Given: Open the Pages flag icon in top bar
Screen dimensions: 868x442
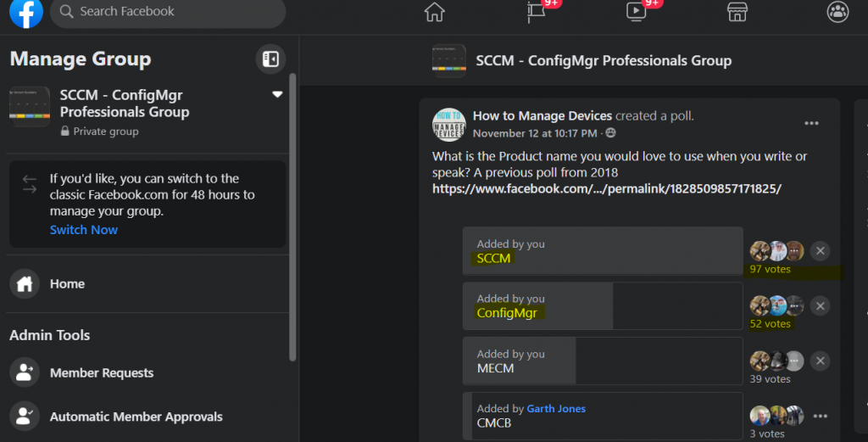Looking at the screenshot, I should (x=536, y=12).
